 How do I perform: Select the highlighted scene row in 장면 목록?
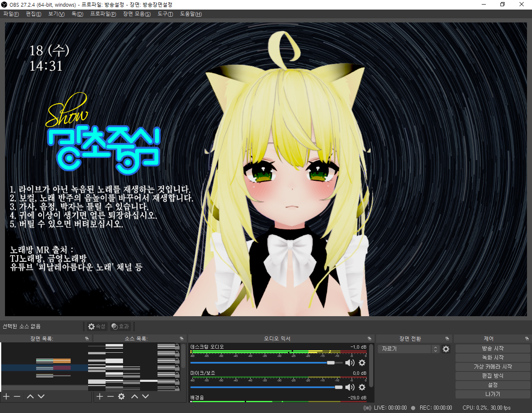point(44,368)
